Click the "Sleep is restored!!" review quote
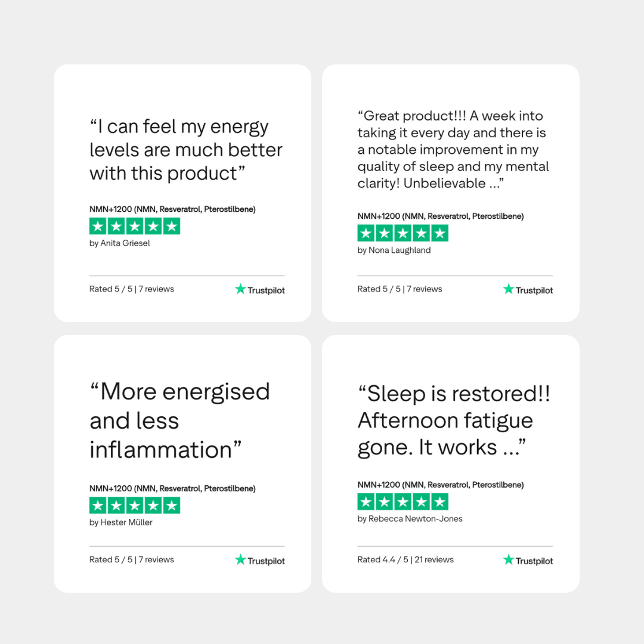 [x=454, y=420]
